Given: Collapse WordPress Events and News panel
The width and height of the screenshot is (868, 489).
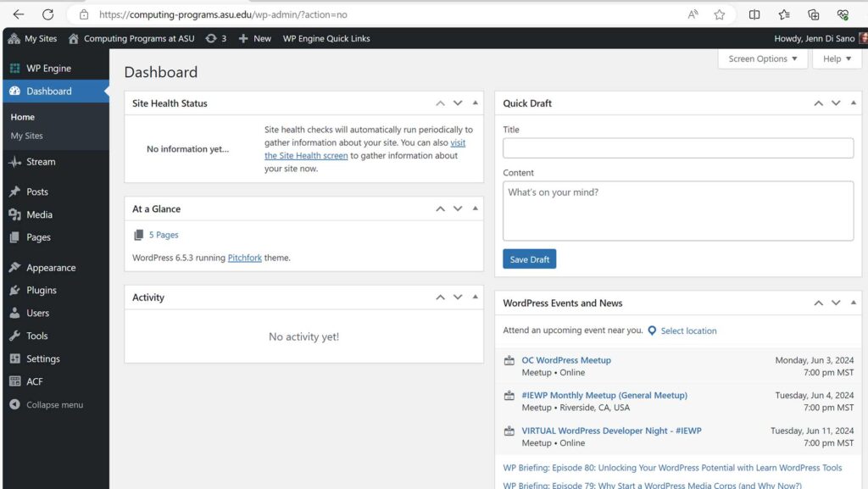Looking at the screenshot, I should click(x=853, y=303).
